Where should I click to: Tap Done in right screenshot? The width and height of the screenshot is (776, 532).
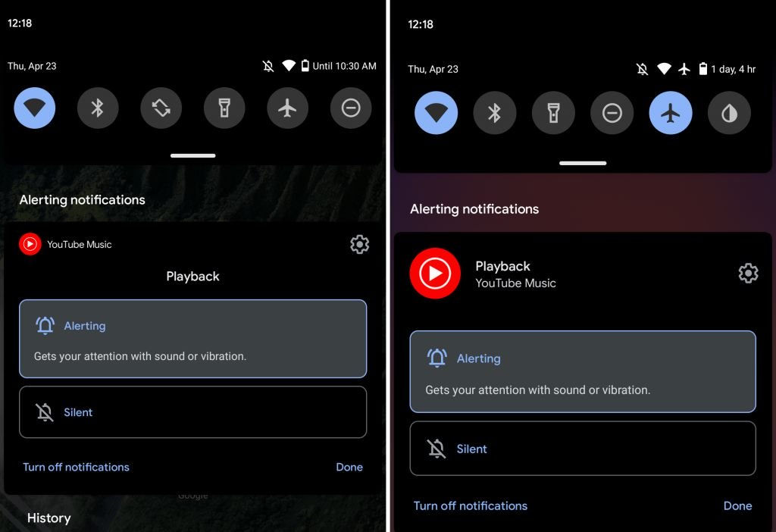click(738, 505)
